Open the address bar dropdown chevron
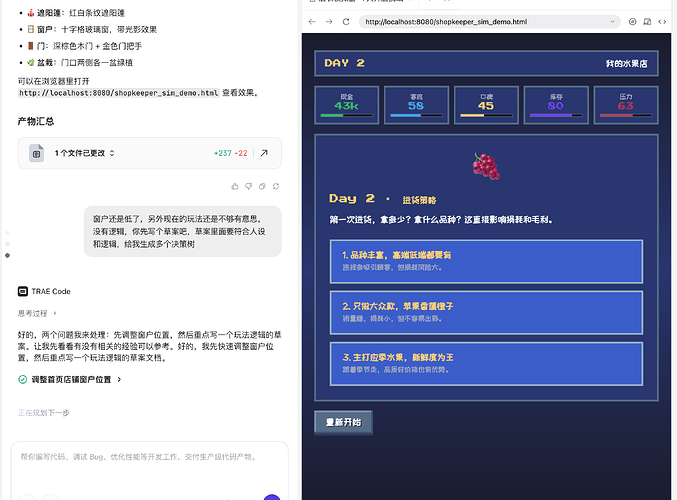677x500 pixels. coord(612,22)
